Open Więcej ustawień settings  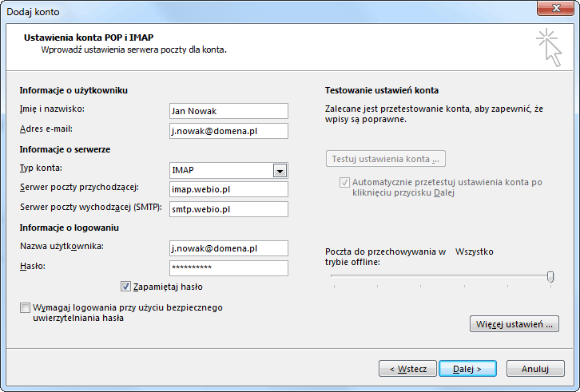[514, 324]
